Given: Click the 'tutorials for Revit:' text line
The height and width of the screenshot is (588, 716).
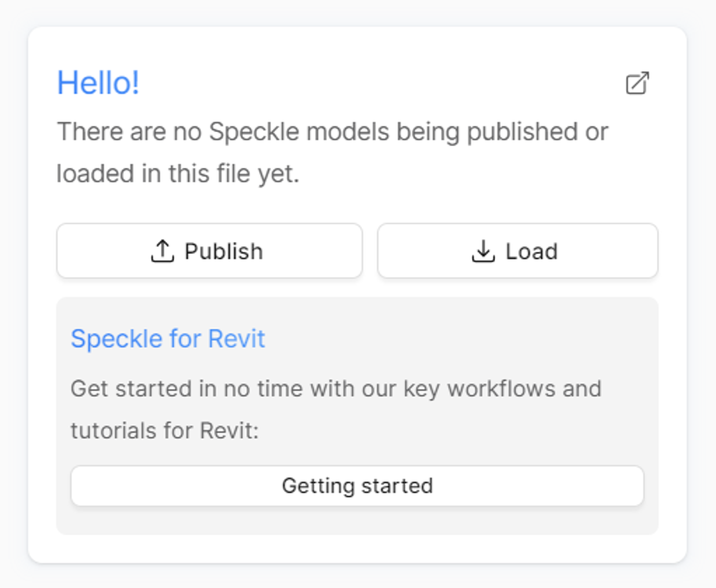Looking at the screenshot, I should [165, 431].
